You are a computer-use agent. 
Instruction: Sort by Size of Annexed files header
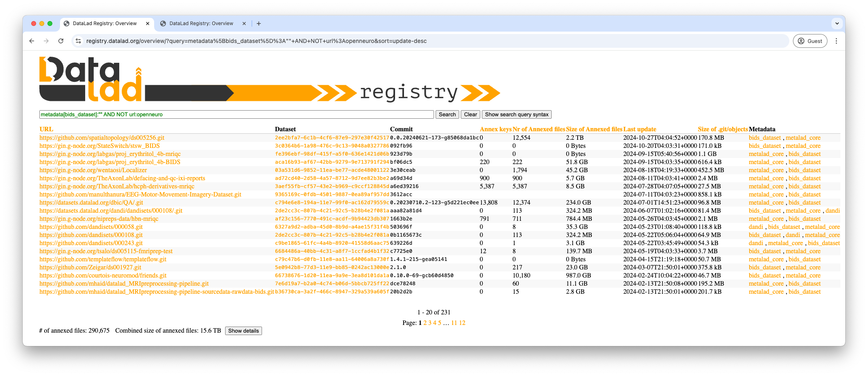(x=594, y=129)
